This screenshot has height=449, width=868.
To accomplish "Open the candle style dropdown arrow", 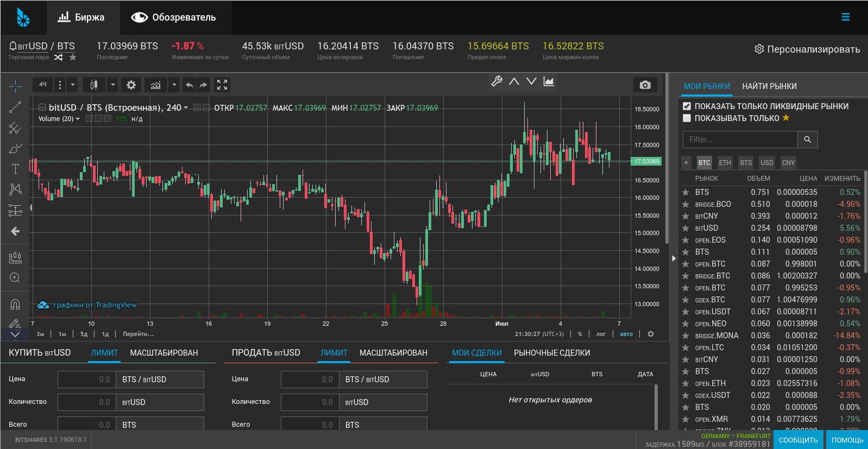I will [x=112, y=85].
